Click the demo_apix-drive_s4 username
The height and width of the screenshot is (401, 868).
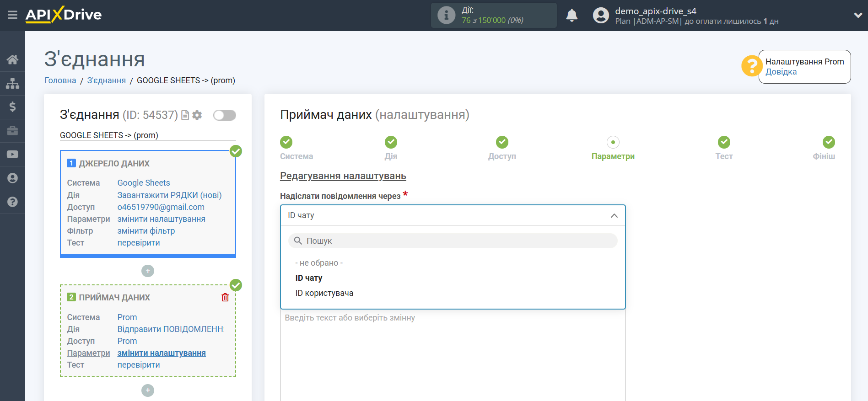tap(656, 11)
